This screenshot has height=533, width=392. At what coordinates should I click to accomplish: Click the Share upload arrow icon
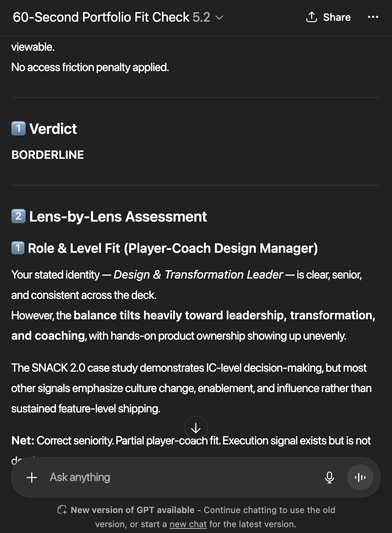[x=311, y=17]
